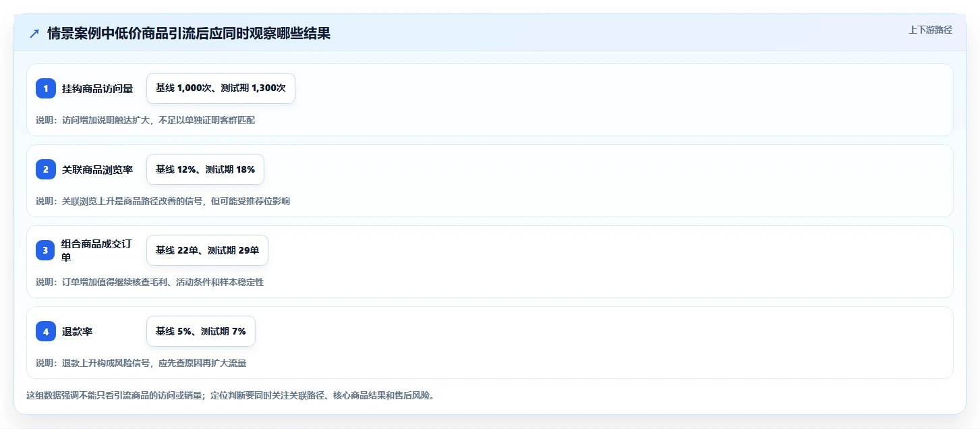Click the footer summary starting 这组数据强调

(x=231, y=395)
